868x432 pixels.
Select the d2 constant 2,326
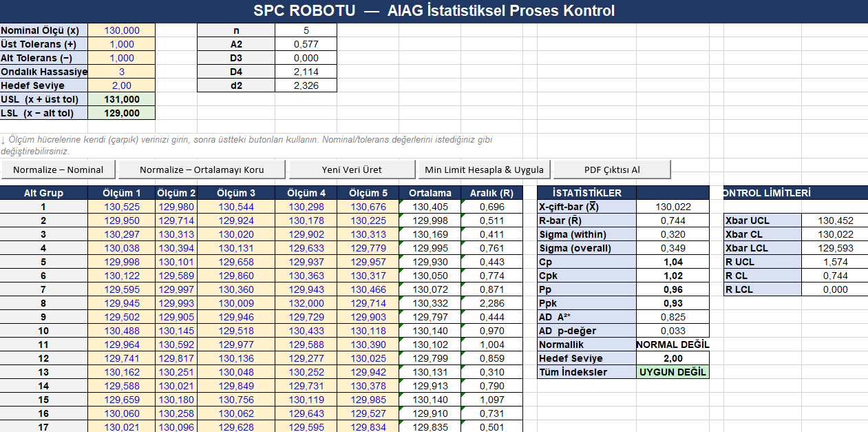[x=306, y=85]
